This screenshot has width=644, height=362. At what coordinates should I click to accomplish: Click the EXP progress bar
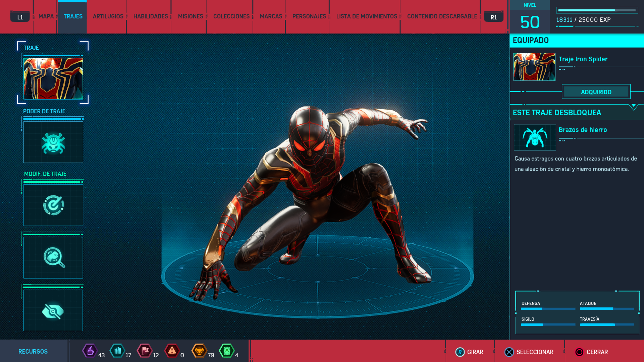pos(597,10)
